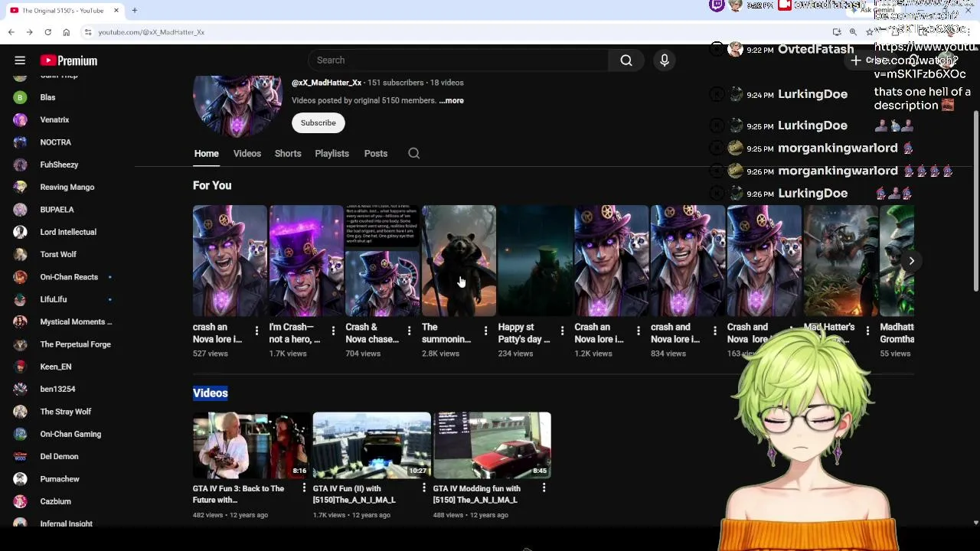Open 'The summoning' bear short thumbnail
Image resolution: width=980 pixels, height=551 pixels.
tap(459, 261)
